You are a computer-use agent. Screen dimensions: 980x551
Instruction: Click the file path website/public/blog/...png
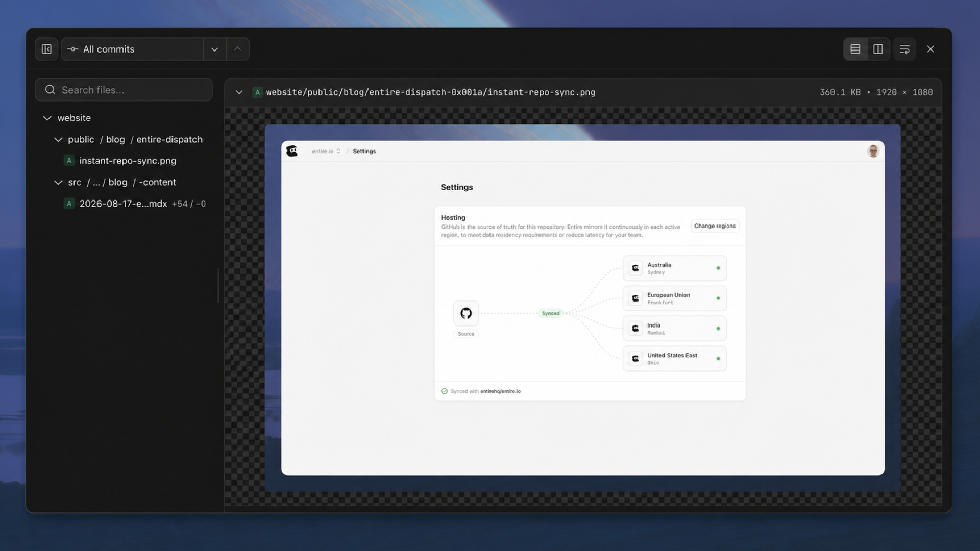point(430,92)
